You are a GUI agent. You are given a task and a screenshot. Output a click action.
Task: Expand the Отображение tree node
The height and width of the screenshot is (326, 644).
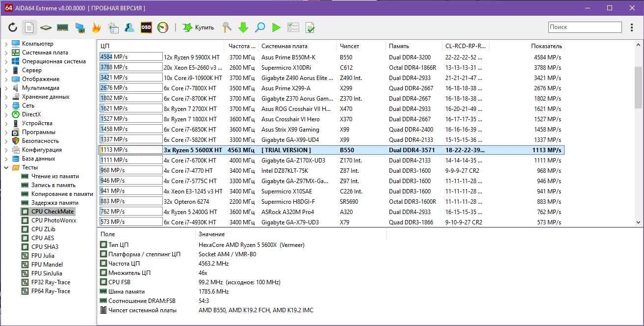click(x=6, y=79)
